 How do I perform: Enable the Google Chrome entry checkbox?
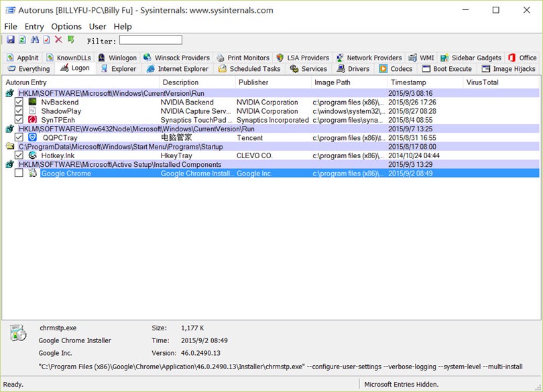19,173
